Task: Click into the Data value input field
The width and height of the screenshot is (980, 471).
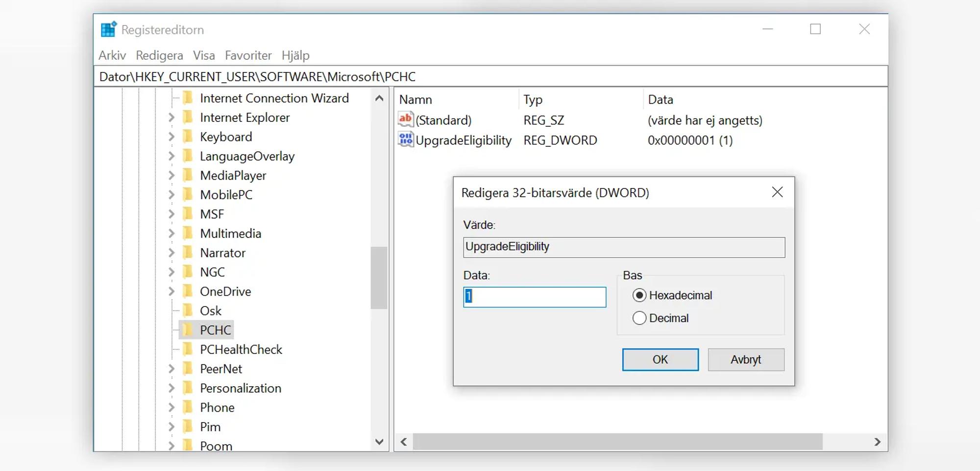Action: pos(535,297)
